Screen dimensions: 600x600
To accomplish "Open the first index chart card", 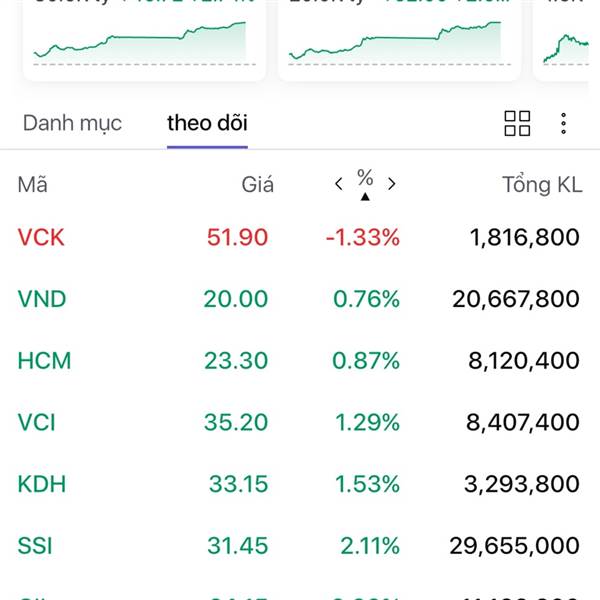I will pyautogui.click(x=143, y=40).
